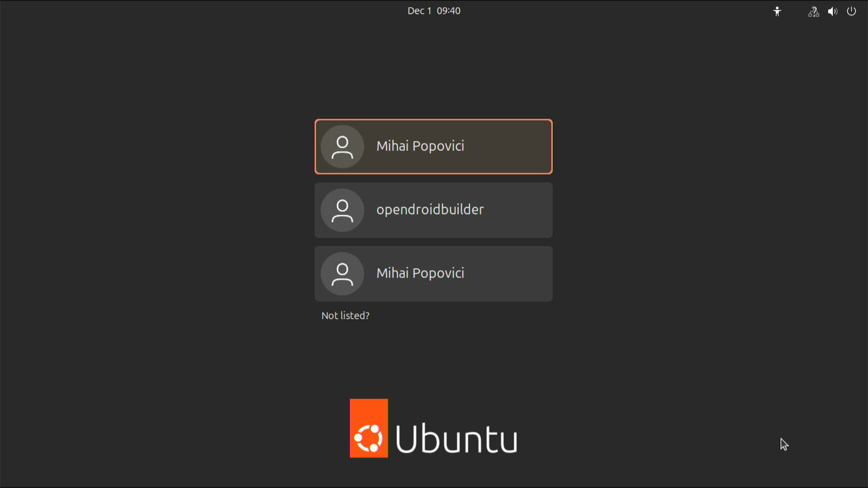Click the network status icon
The height and width of the screenshot is (488, 868).
click(813, 11)
